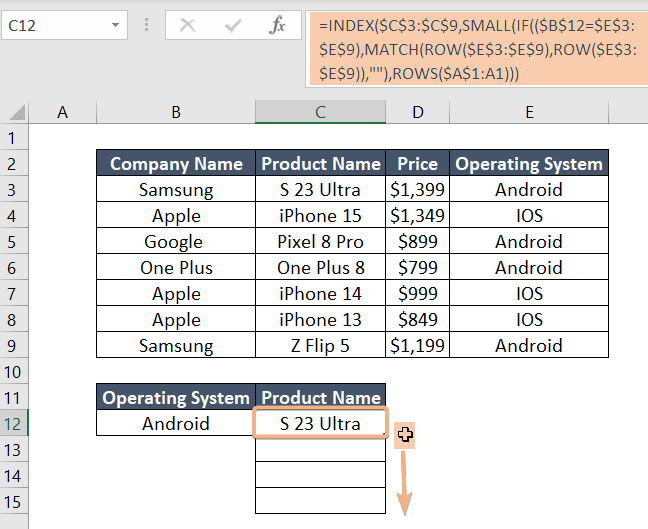The image size is (648, 529).
Task: Select column D header
Action: point(417,112)
